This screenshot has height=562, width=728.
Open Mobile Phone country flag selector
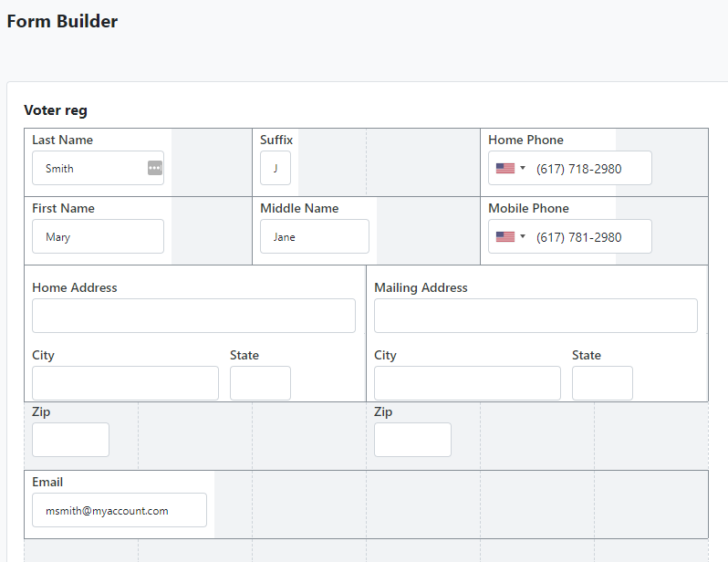[x=510, y=236]
